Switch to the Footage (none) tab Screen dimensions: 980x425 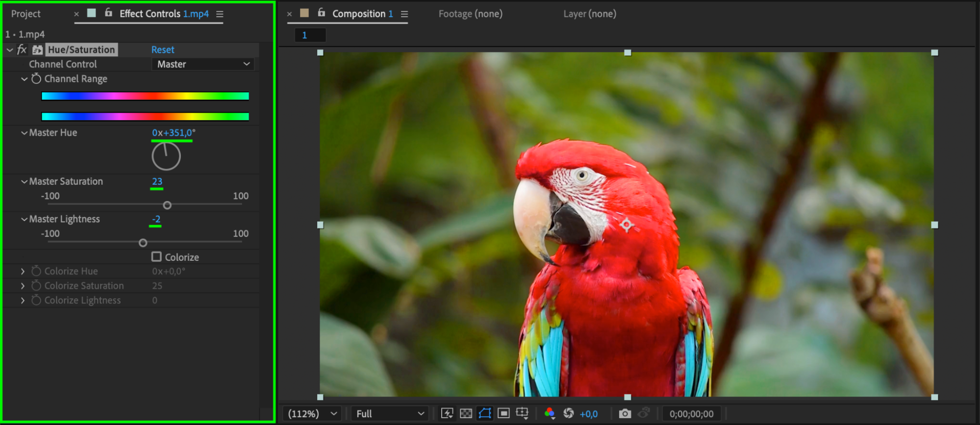(470, 14)
